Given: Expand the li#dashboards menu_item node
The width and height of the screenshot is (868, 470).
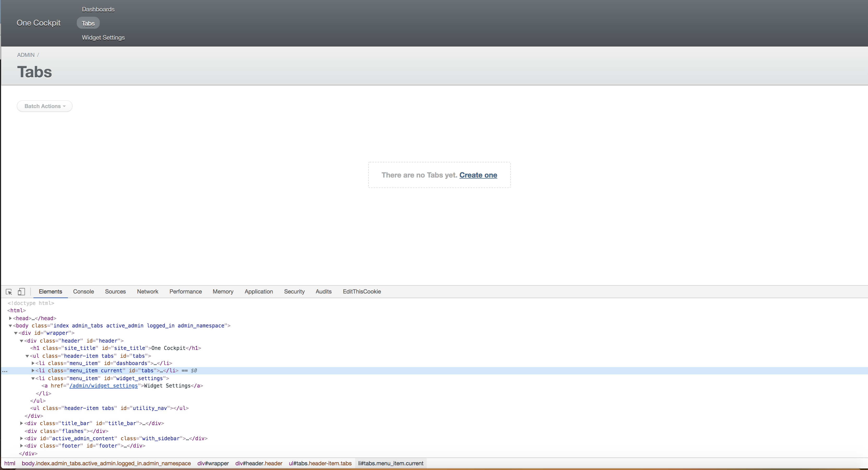Looking at the screenshot, I should click(x=33, y=363).
